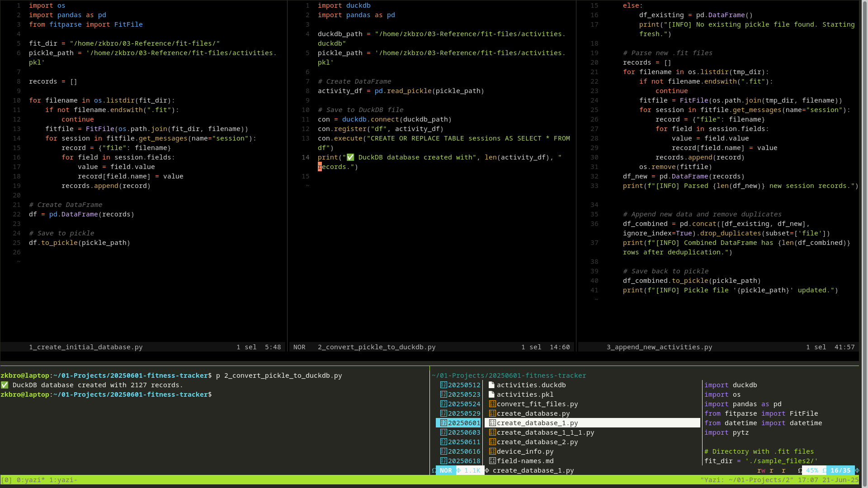Click the 16/35 position indicator
This screenshot has height=488, width=868.
pos(840,470)
